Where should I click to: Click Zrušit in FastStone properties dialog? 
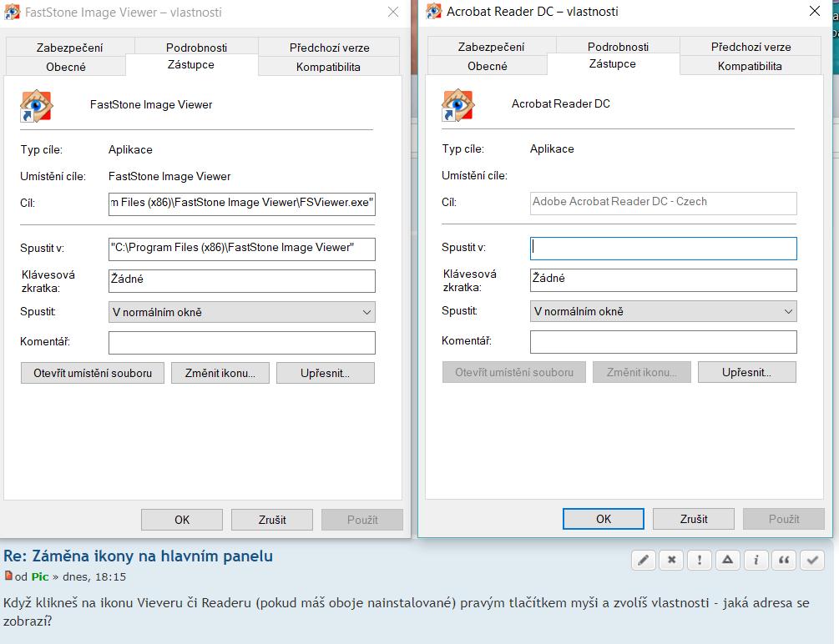(x=272, y=520)
